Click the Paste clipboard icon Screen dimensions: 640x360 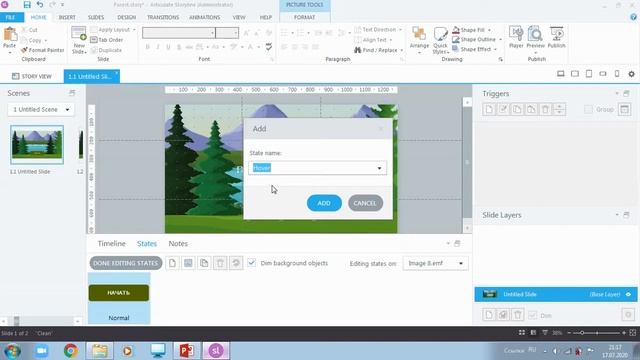pos(9,34)
